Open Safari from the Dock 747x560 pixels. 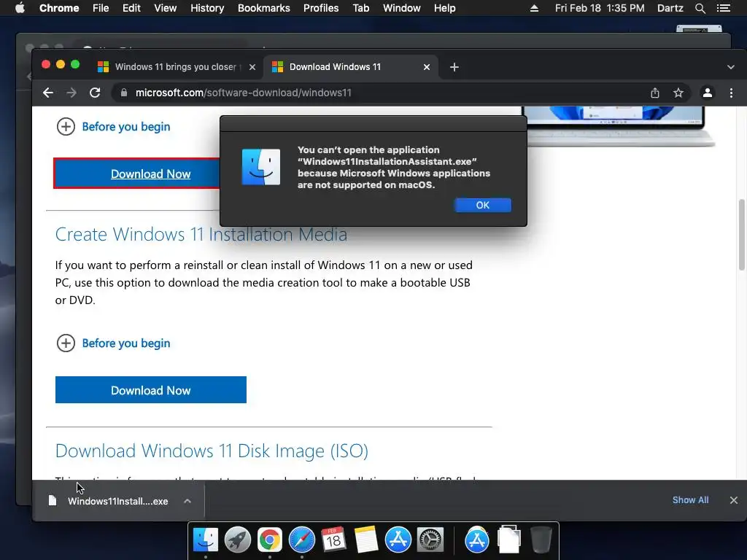tap(301, 540)
